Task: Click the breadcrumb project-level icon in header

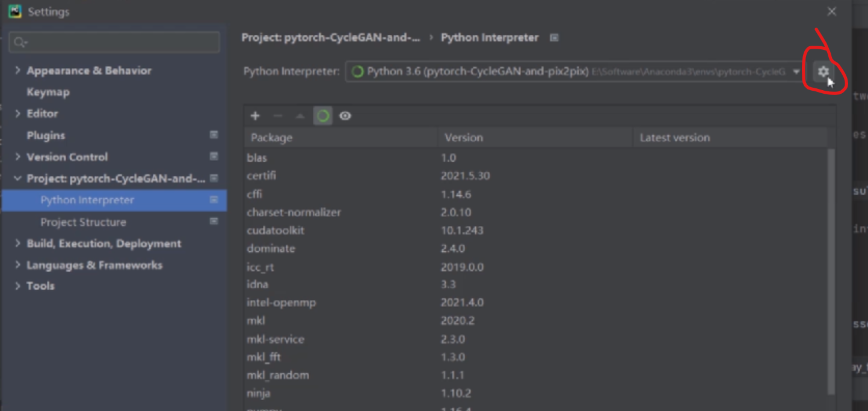Action: click(x=554, y=38)
